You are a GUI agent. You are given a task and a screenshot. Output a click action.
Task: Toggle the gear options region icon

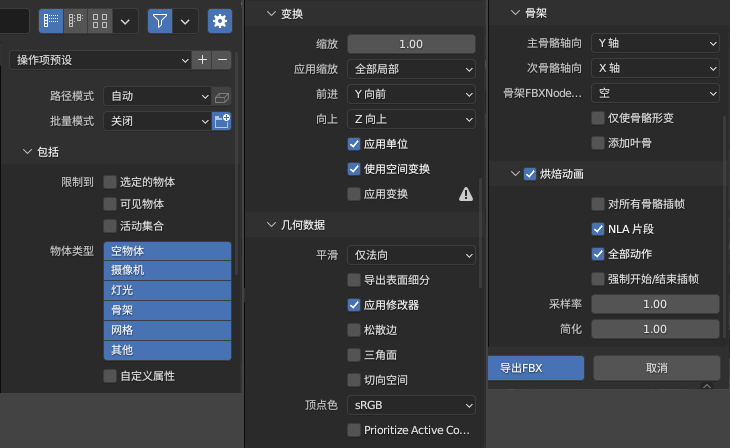(x=220, y=21)
